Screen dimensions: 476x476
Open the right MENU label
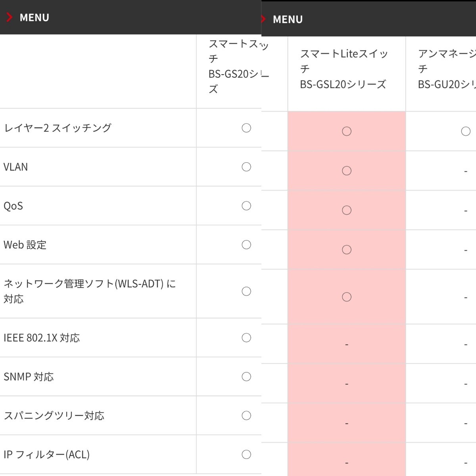click(288, 19)
